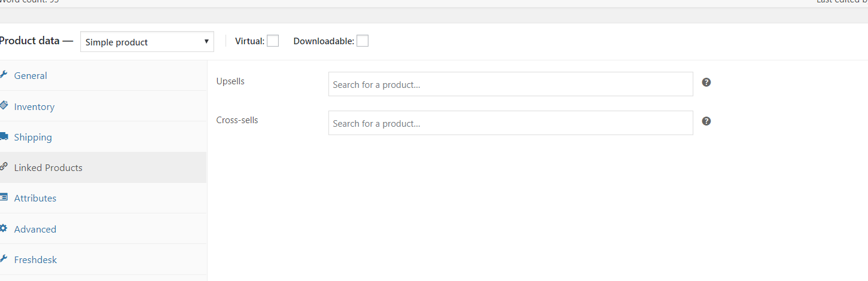Switch to the General tab
The height and width of the screenshot is (281, 868).
(x=31, y=76)
